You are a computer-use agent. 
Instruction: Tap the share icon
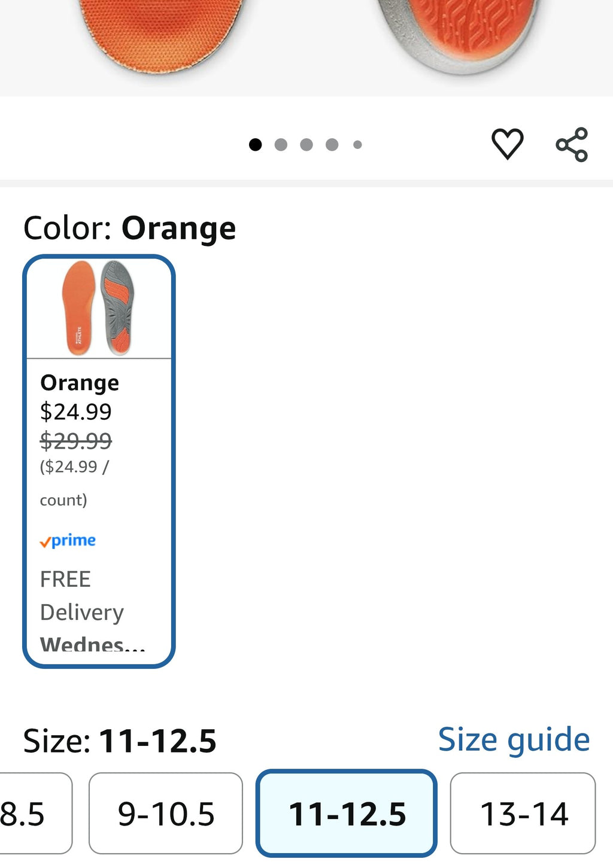click(x=572, y=145)
